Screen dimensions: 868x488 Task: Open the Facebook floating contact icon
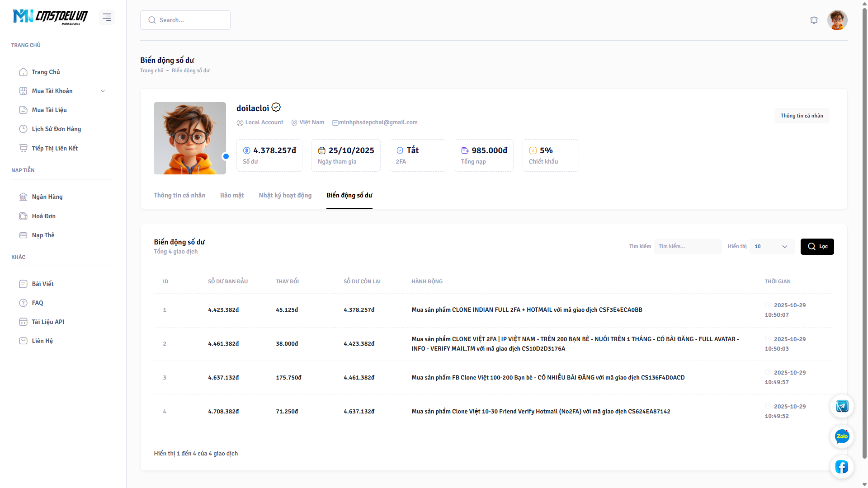point(842,467)
